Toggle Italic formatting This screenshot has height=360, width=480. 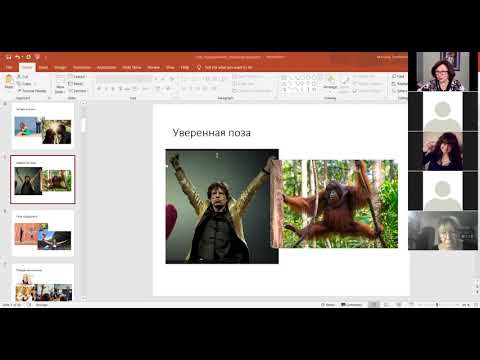(106, 89)
